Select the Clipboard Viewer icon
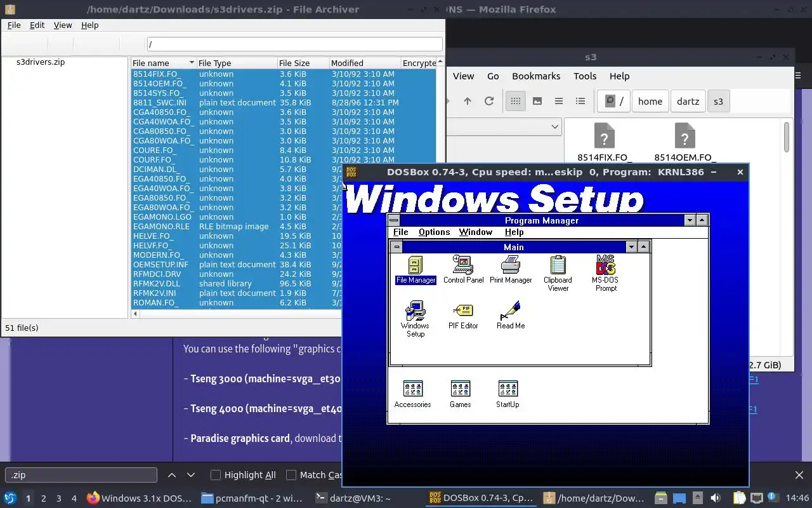 coord(558,274)
